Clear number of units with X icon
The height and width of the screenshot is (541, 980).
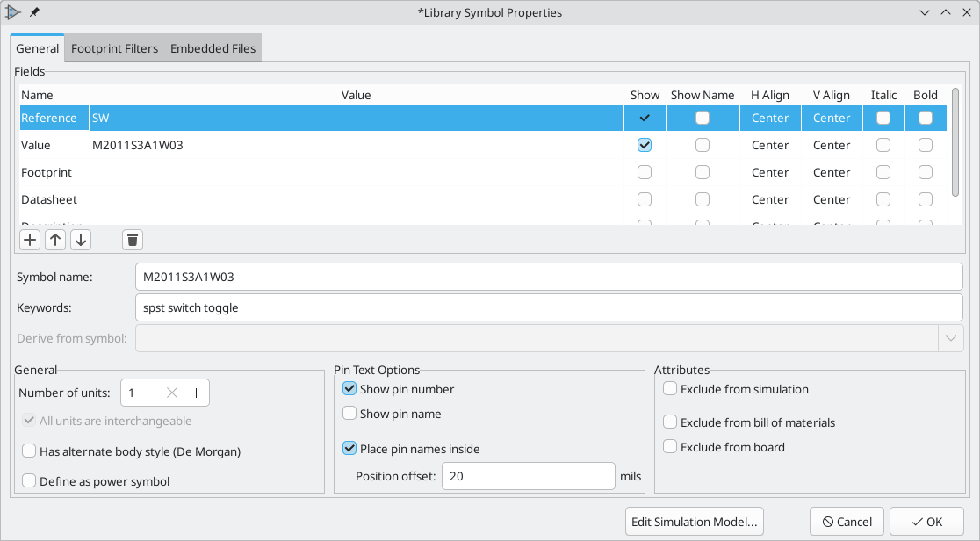172,393
